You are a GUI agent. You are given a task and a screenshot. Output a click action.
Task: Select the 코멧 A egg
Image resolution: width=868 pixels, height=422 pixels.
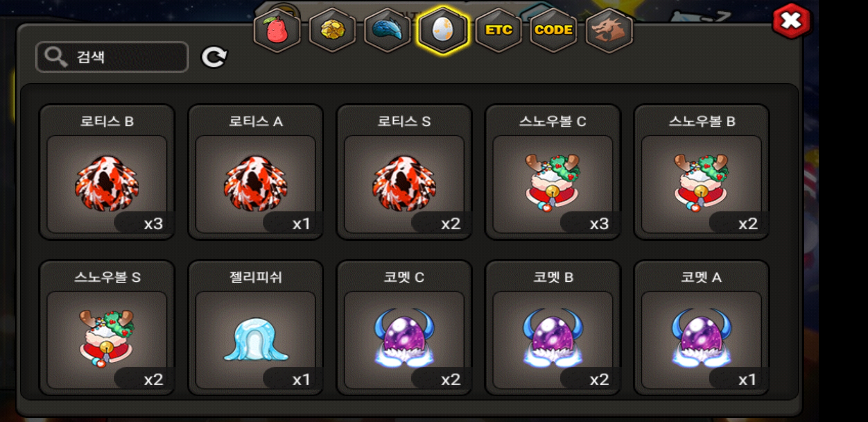tap(701, 328)
